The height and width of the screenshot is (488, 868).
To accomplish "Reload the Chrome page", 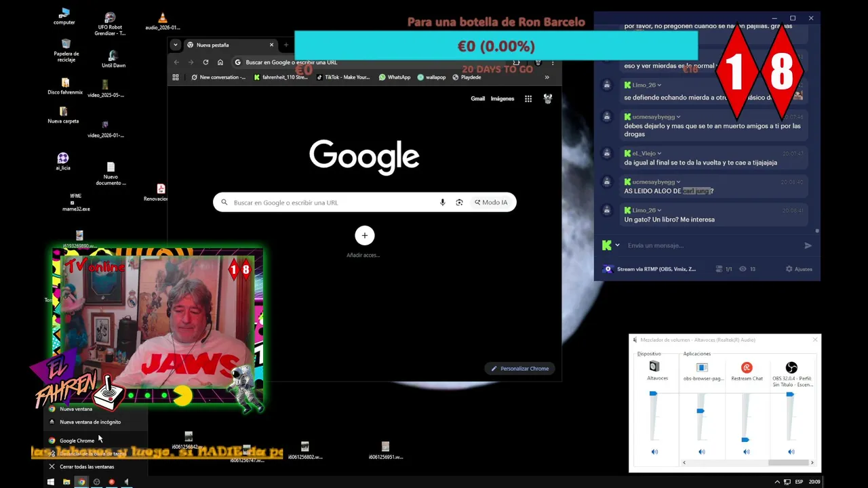I will pos(205,62).
